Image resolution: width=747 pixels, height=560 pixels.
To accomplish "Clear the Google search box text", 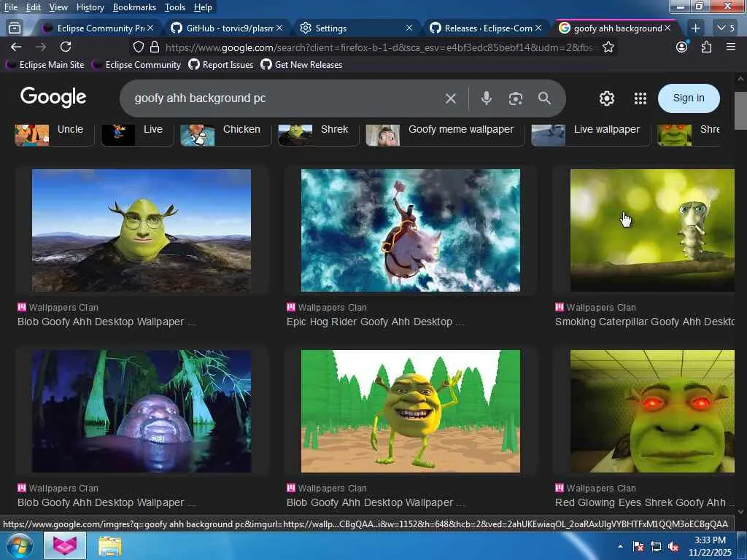I will 450,98.
